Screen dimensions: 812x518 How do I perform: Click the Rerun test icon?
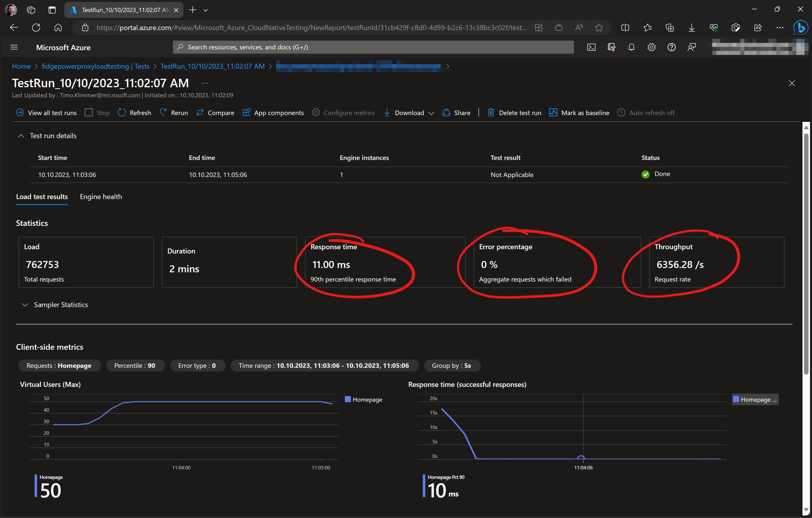point(163,112)
